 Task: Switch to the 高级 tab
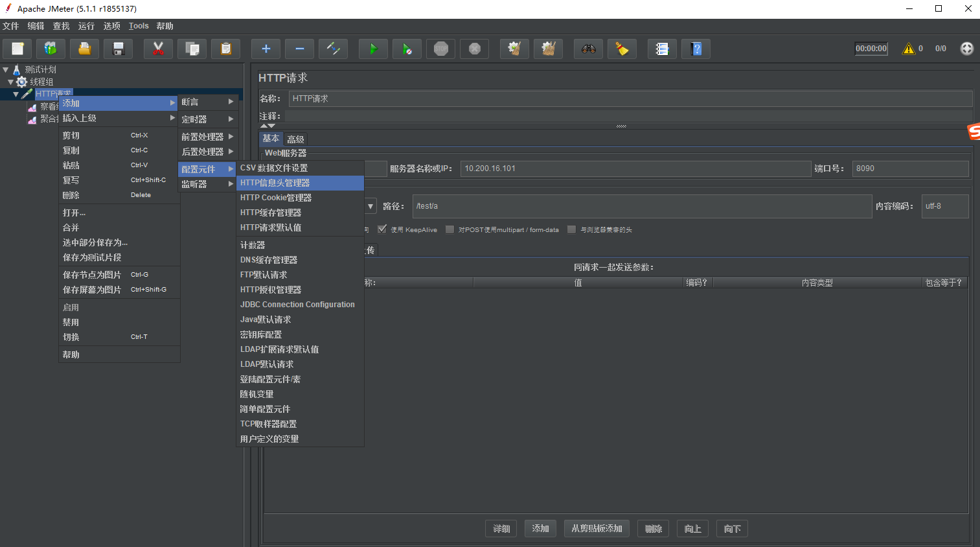295,139
